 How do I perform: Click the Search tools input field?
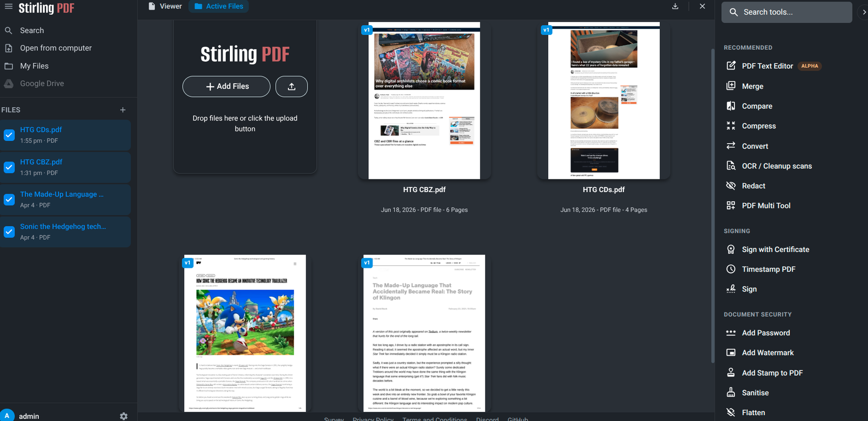point(786,12)
